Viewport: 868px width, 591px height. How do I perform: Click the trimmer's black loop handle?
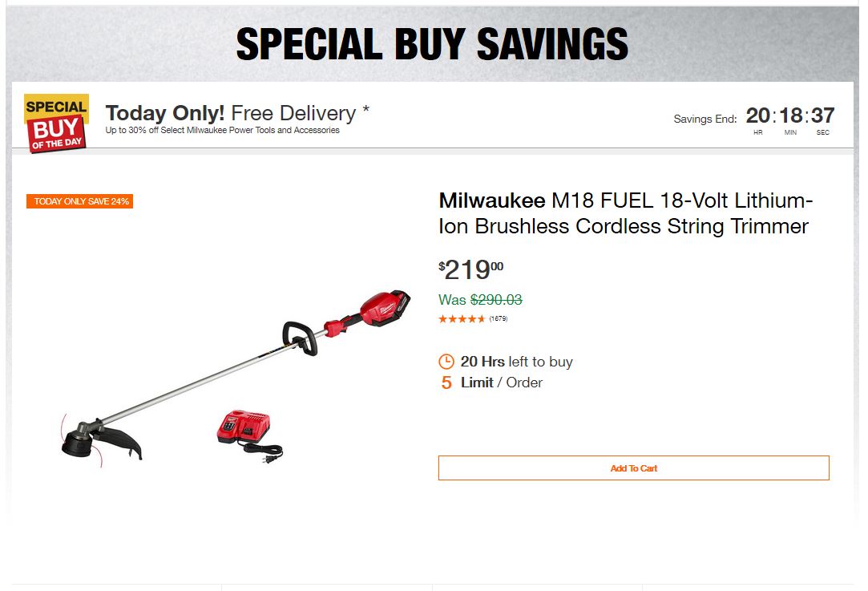point(300,337)
